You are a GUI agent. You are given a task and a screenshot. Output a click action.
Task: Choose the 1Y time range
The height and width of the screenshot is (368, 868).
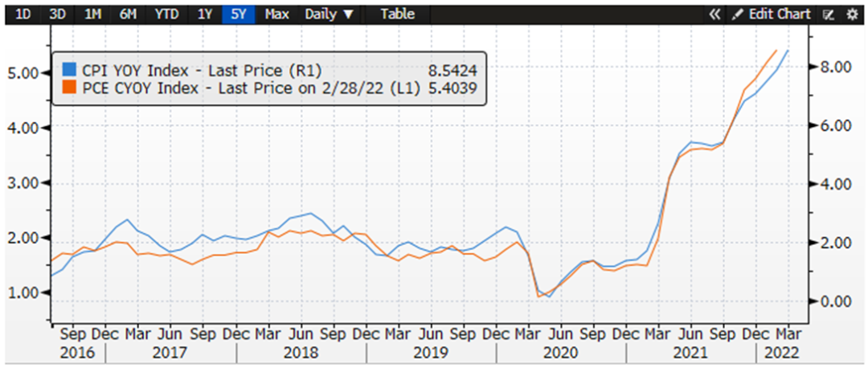[204, 14]
